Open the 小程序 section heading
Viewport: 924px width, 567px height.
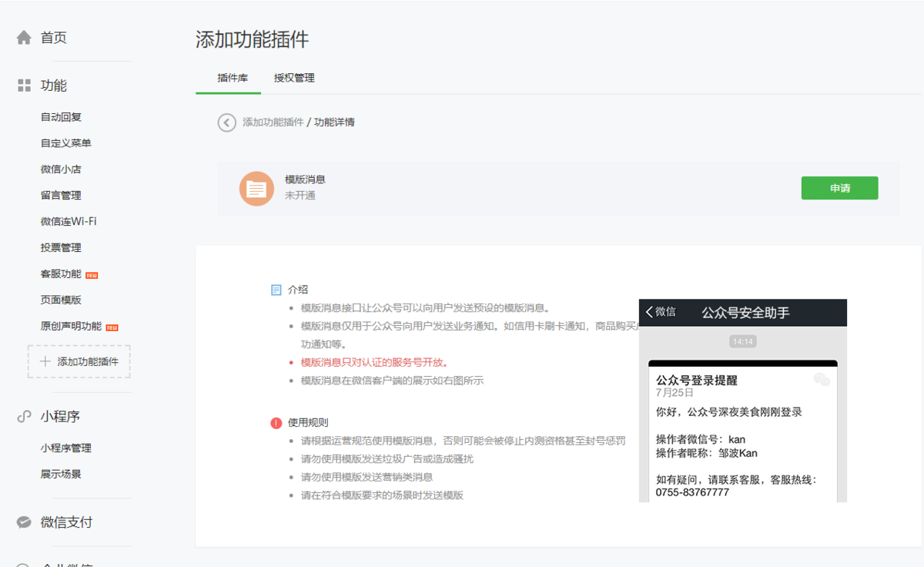pyautogui.click(x=60, y=417)
